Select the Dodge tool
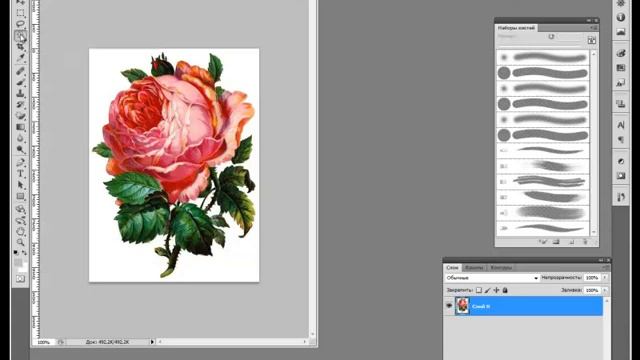640x360 pixels. 20,150
